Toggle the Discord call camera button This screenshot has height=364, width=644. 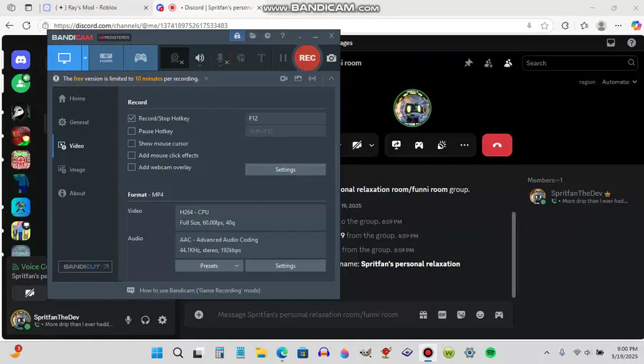pyautogui.click(x=356, y=145)
